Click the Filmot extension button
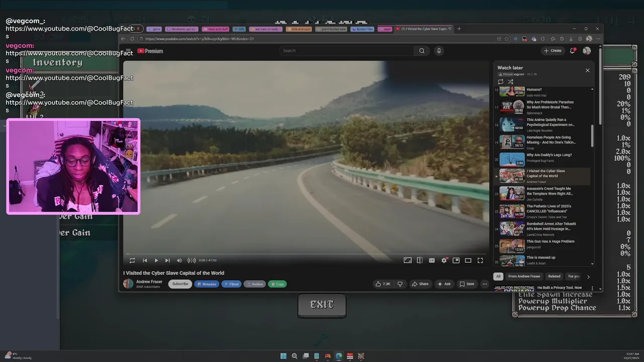644x362 pixels. [x=231, y=284]
